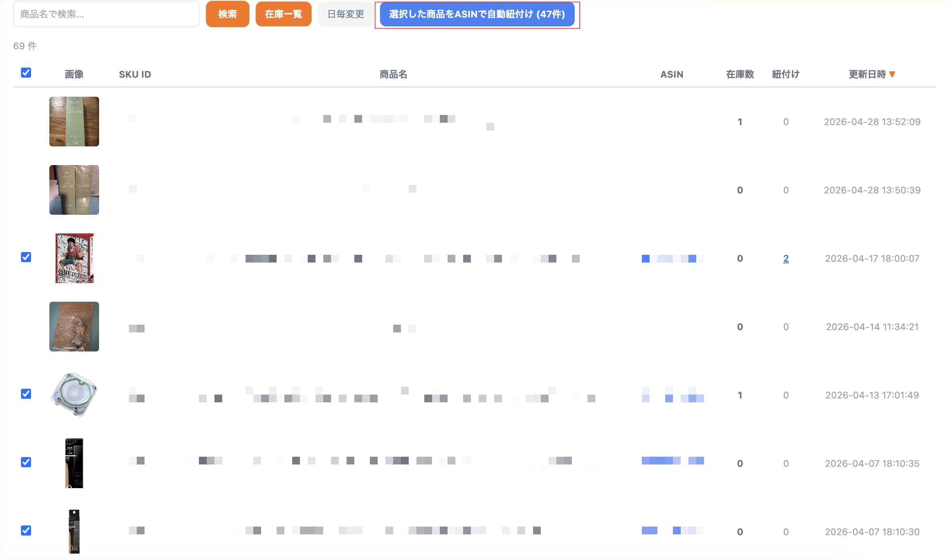Click the 商品名 column header
The image size is (948, 560).
[x=393, y=74]
